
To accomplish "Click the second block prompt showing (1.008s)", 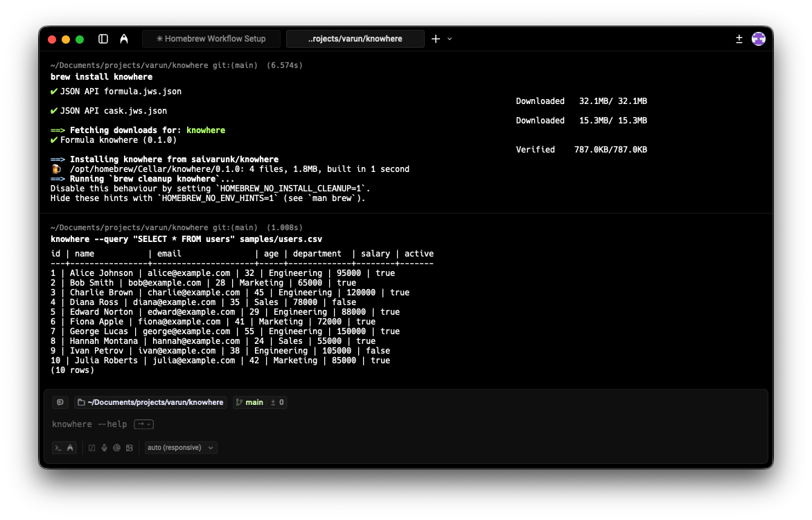I will [x=177, y=227].
